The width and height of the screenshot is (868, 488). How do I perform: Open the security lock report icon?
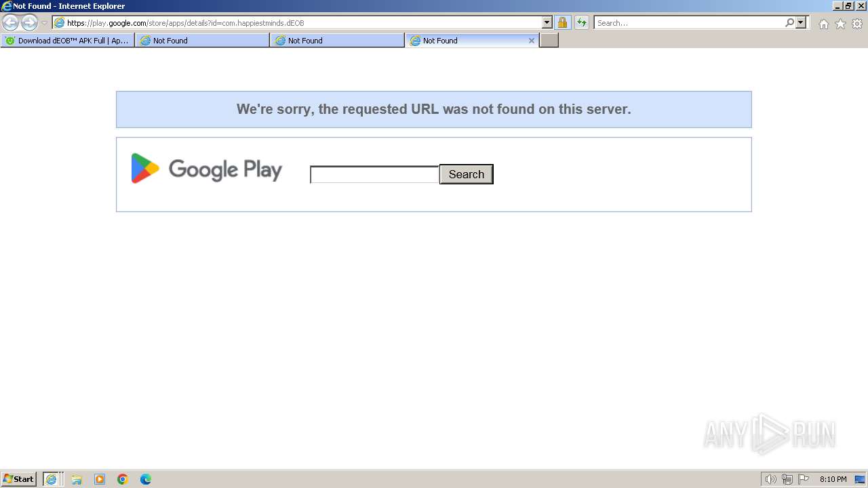tap(562, 22)
